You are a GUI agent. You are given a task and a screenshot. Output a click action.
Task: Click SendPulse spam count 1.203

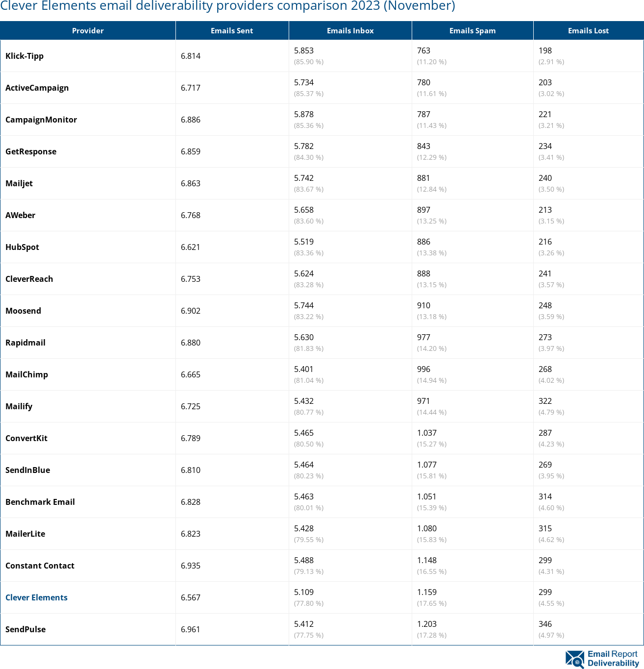427,624
